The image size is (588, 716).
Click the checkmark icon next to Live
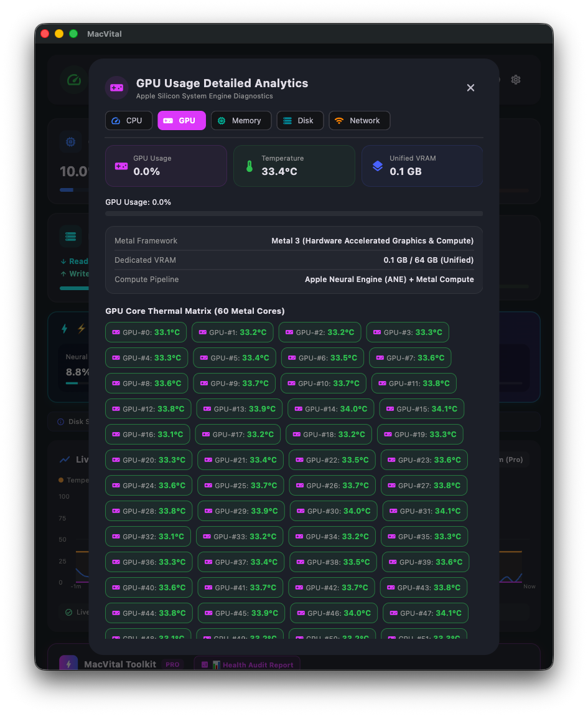point(69,612)
